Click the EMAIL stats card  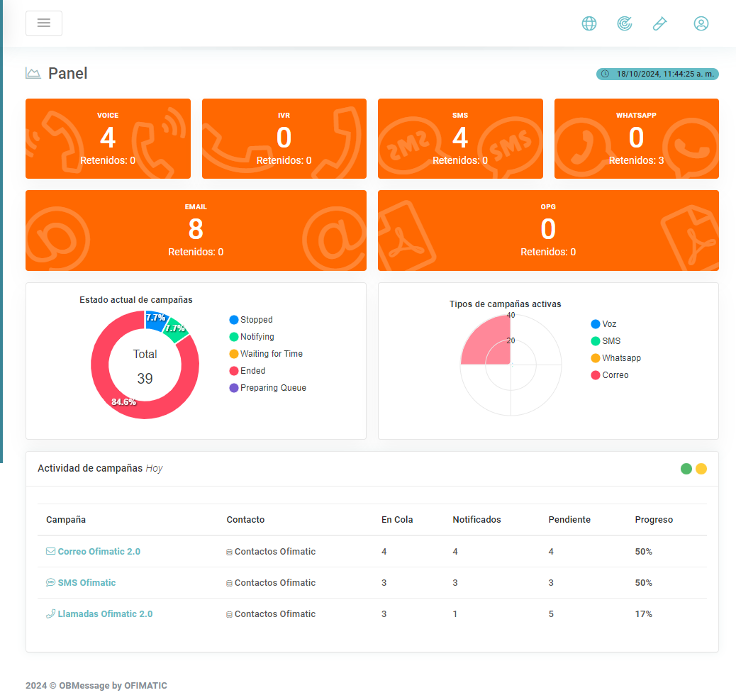pos(196,230)
